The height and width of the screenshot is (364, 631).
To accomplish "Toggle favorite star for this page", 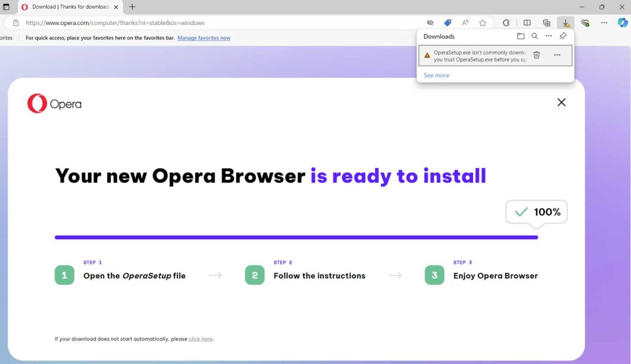I will [482, 23].
